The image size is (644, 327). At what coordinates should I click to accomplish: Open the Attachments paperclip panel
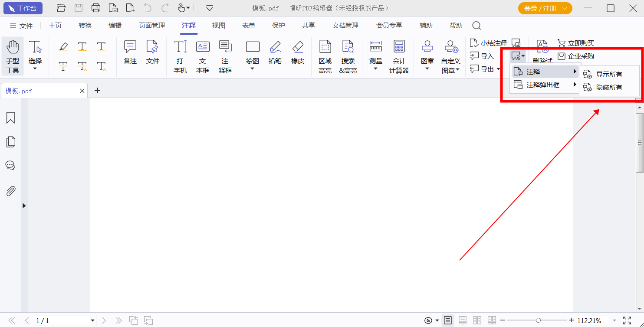11,191
